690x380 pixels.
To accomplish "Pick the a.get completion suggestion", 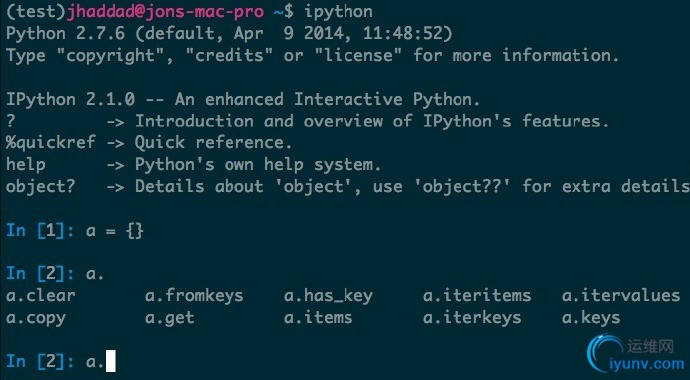I will [169, 318].
